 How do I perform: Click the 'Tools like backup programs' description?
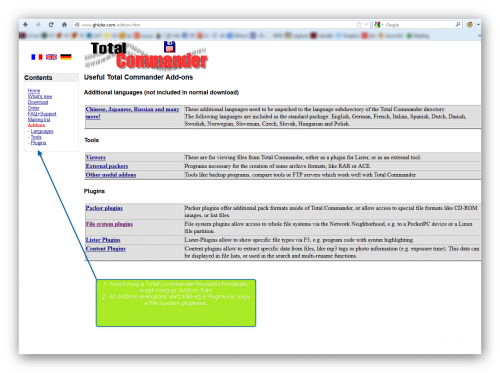[x=300, y=175]
